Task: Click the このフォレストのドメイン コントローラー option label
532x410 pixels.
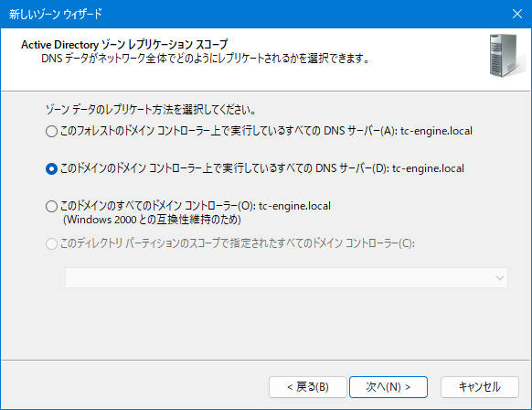Action: point(266,131)
